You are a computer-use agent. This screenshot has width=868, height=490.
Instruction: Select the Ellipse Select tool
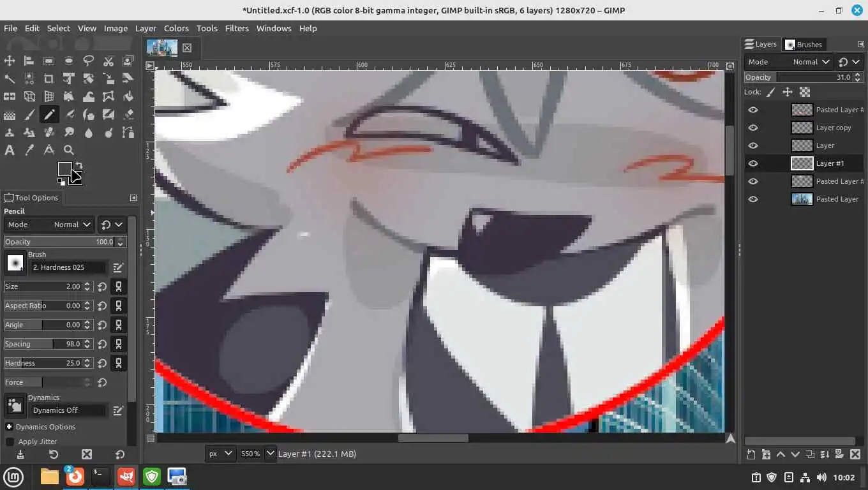tap(68, 61)
